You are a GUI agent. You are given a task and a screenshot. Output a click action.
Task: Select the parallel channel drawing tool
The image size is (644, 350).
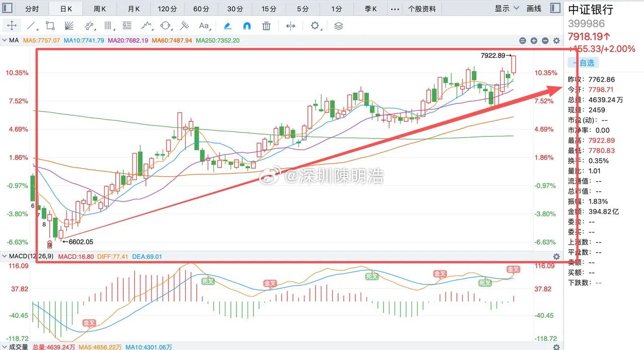point(89,26)
